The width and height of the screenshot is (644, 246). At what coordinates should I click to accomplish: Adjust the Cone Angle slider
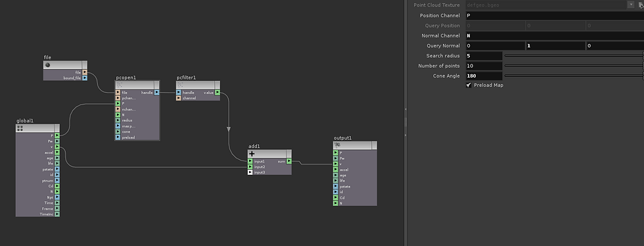pos(574,76)
